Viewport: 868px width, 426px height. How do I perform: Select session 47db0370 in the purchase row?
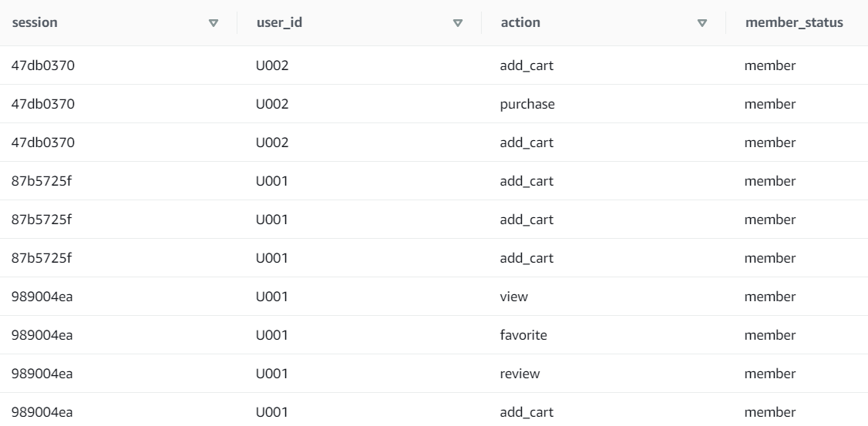point(42,104)
